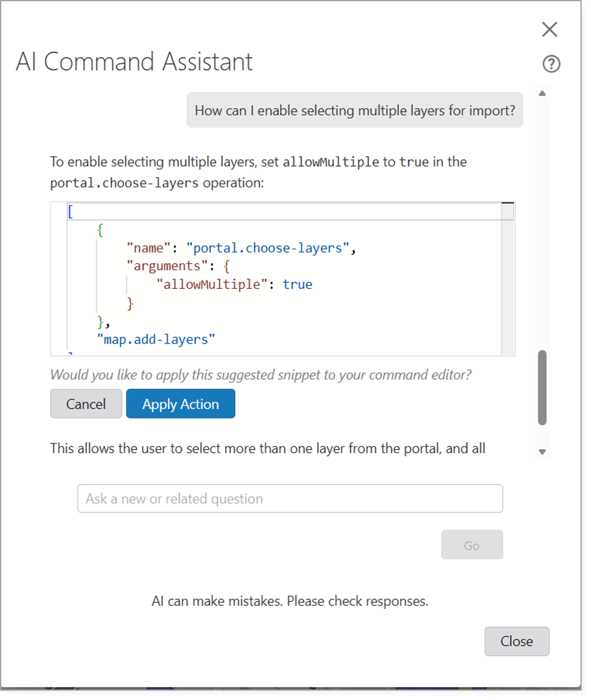Screen dimensions: 591x700
Task: Open help via the question mark icon
Action: 551,64
